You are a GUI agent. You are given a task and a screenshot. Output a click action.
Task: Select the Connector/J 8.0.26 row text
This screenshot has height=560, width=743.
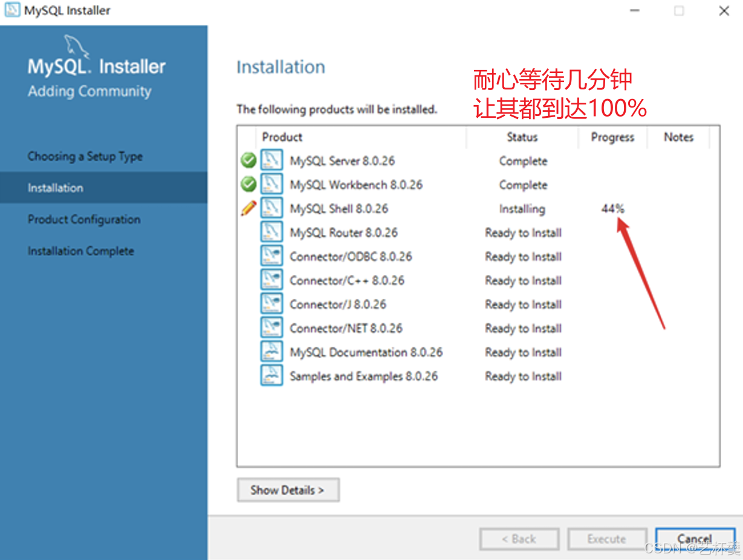pos(338,304)
